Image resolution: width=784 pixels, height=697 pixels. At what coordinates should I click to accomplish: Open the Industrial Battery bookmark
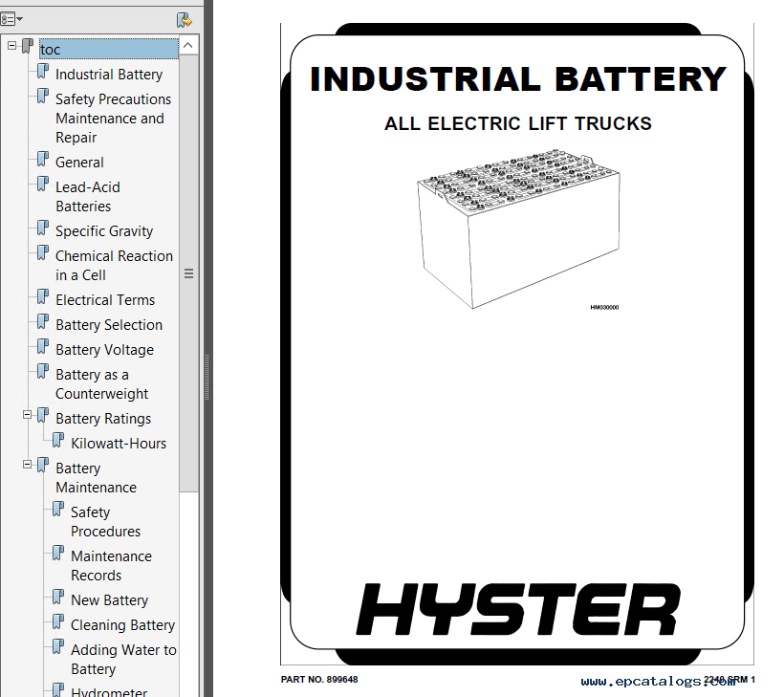[x=108, y=75]
